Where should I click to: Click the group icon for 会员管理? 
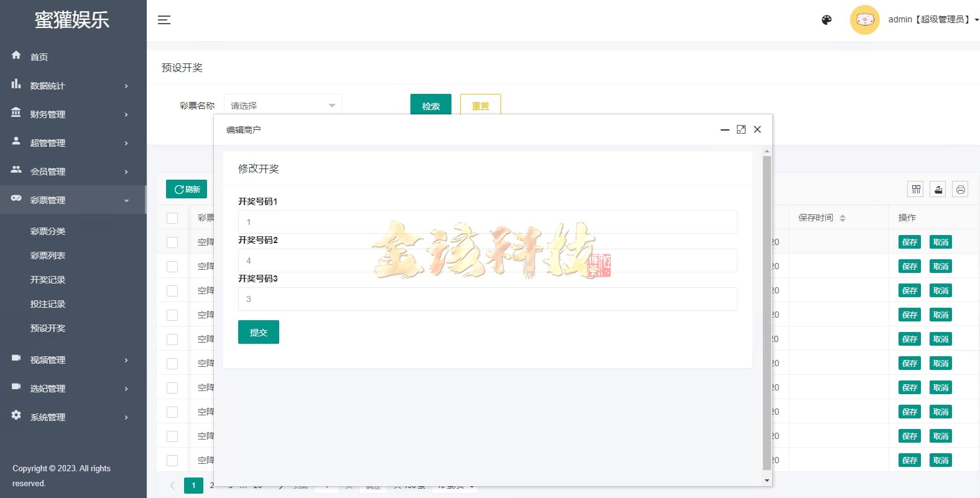click(x=16, y=170)
